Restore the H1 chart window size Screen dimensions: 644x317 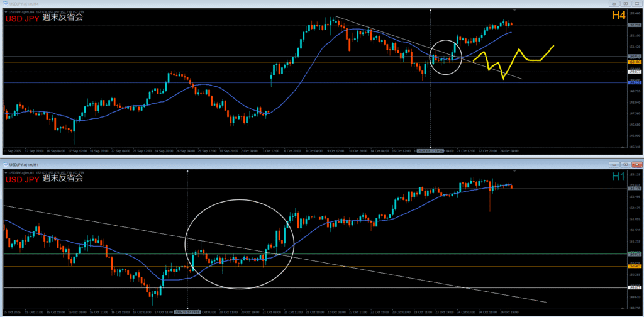click(626, 164)
